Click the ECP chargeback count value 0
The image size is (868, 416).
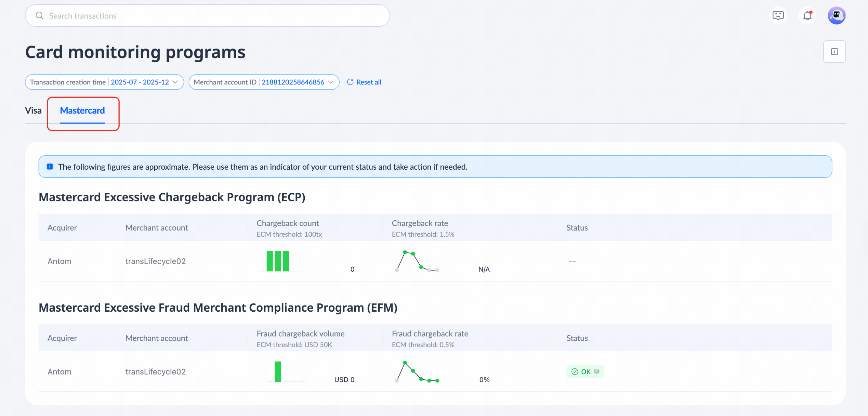352,269
